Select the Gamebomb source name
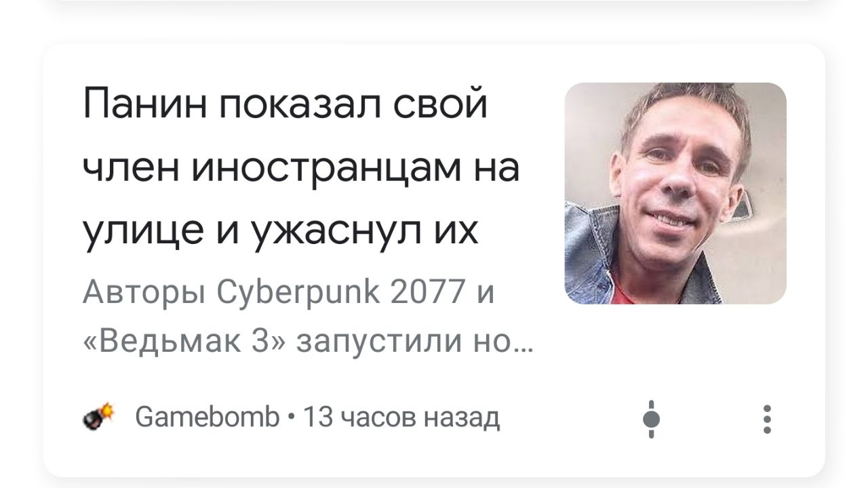The width and height of the screenshot is (868, 488). [207, 418]
